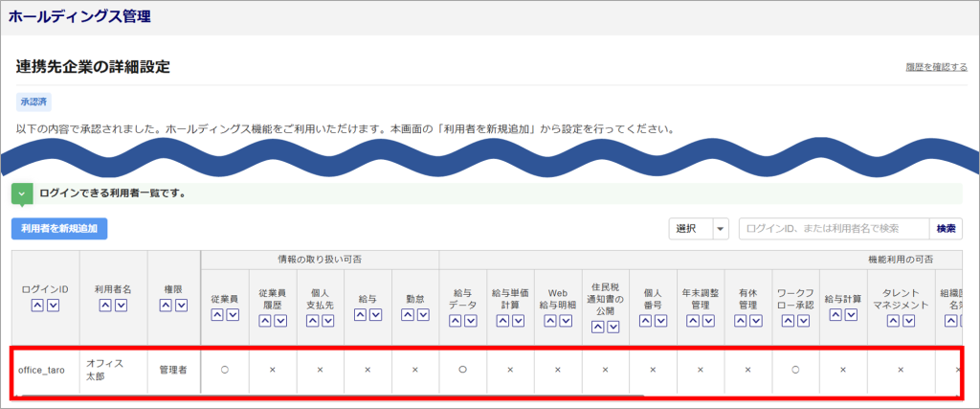Click 利用者を新規追加 button
This screenshot has width=980, height=409.
click(59, 229)
